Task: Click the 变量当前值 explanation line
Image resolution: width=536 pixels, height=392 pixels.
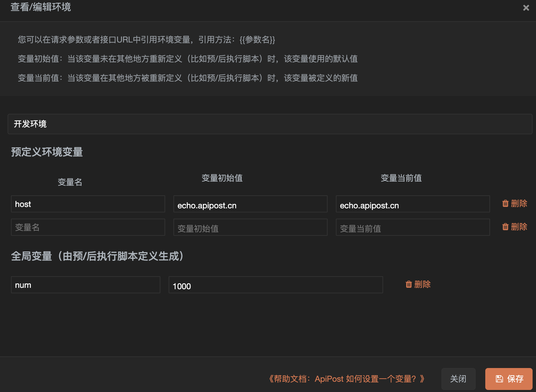Action: [188, 78]
